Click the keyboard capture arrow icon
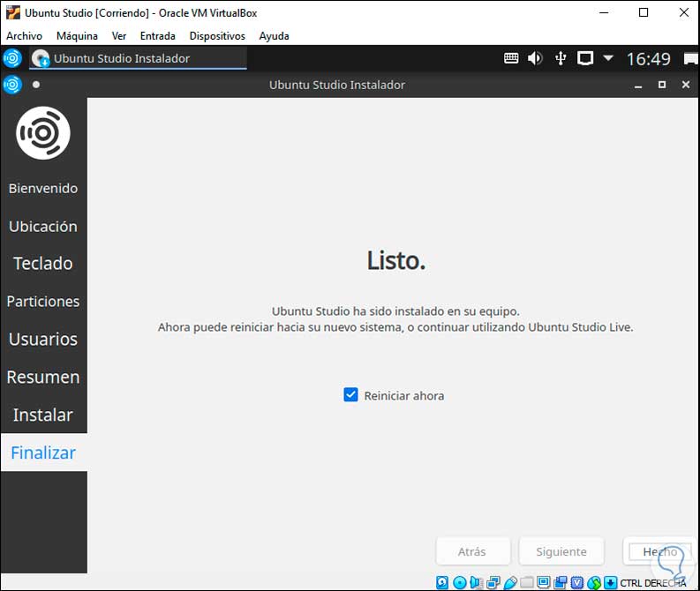Screen dimensions: 700x591 click(610, 582)
